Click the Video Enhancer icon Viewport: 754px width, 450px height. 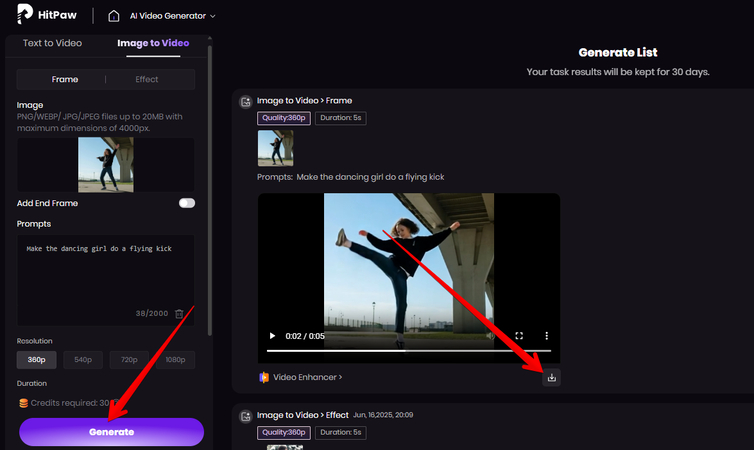(x=264, y=377)
